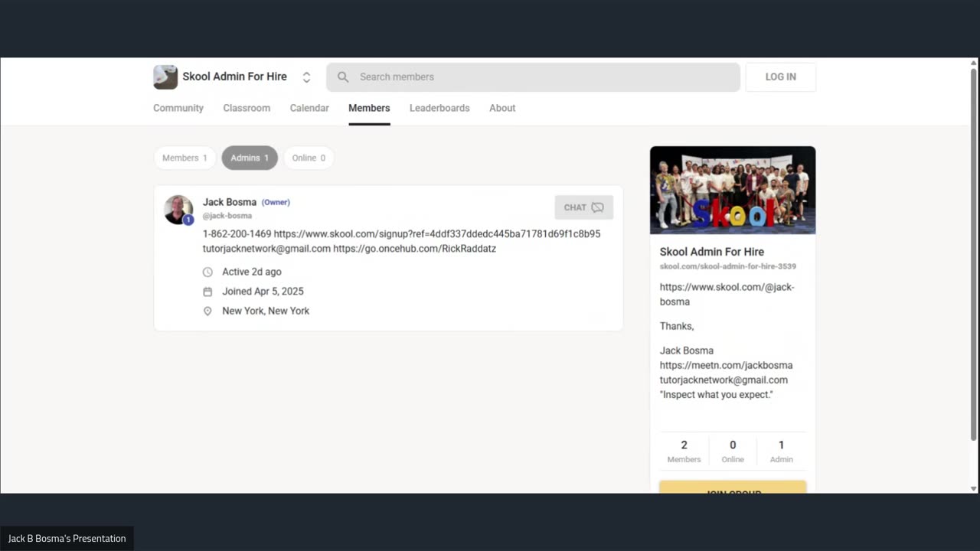This screenshot has width=980, height=551.
Task: Click the meetn.com/jackbosma text
Action: click(726, 365)
